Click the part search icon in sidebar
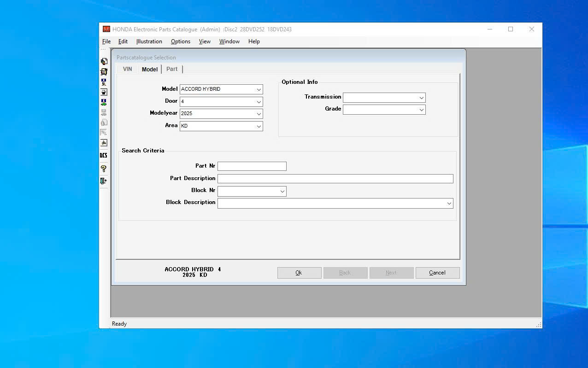Viewport: 588px width, 368px height. coord(104,92)
